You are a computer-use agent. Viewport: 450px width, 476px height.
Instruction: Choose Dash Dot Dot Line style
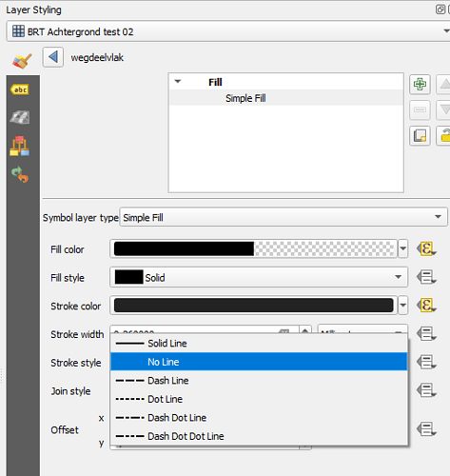point(259,436)
